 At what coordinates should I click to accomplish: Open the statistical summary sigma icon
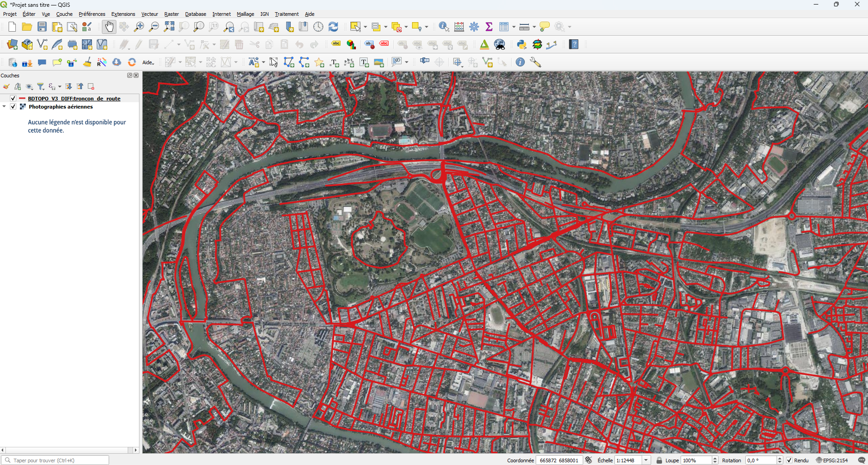click(489, 27)
